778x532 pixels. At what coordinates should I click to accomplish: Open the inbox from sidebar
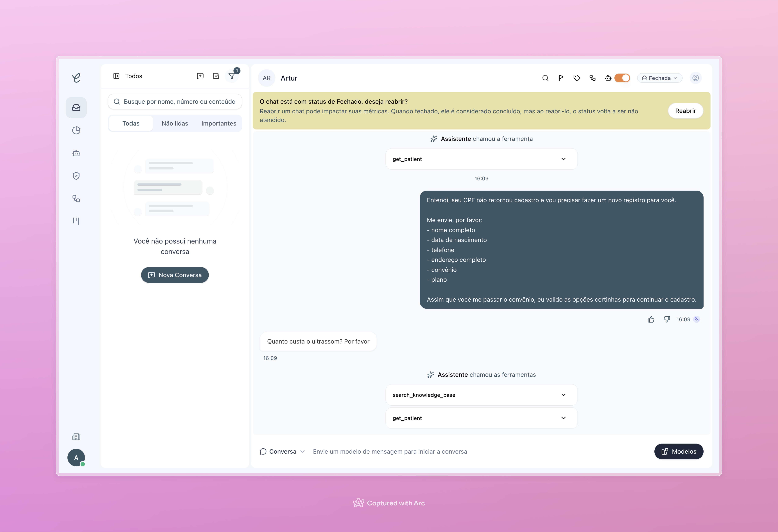[76, 107]
